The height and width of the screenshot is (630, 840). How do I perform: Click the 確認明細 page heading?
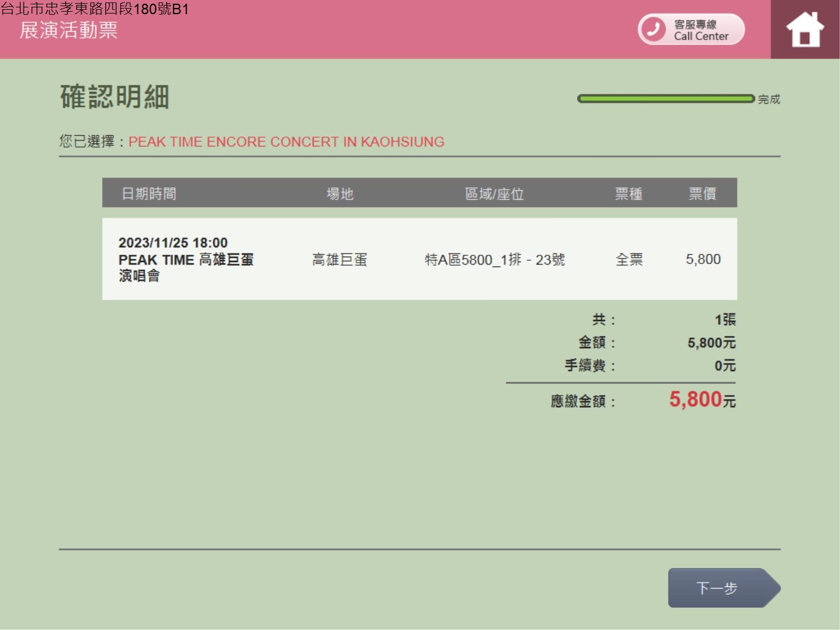pyautogui.click(x=114, y=97)
